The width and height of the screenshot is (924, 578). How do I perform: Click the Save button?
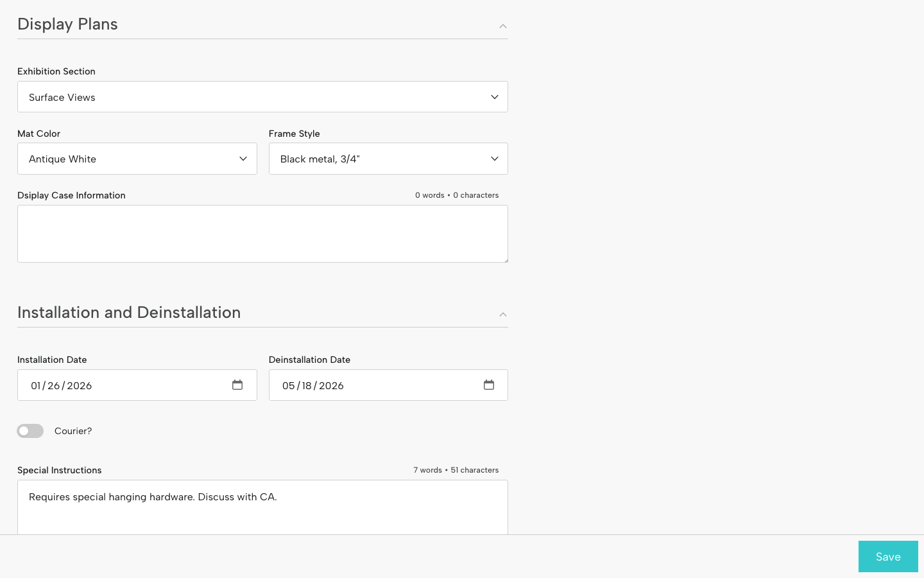pyautogui.click(x=888, y=556)
